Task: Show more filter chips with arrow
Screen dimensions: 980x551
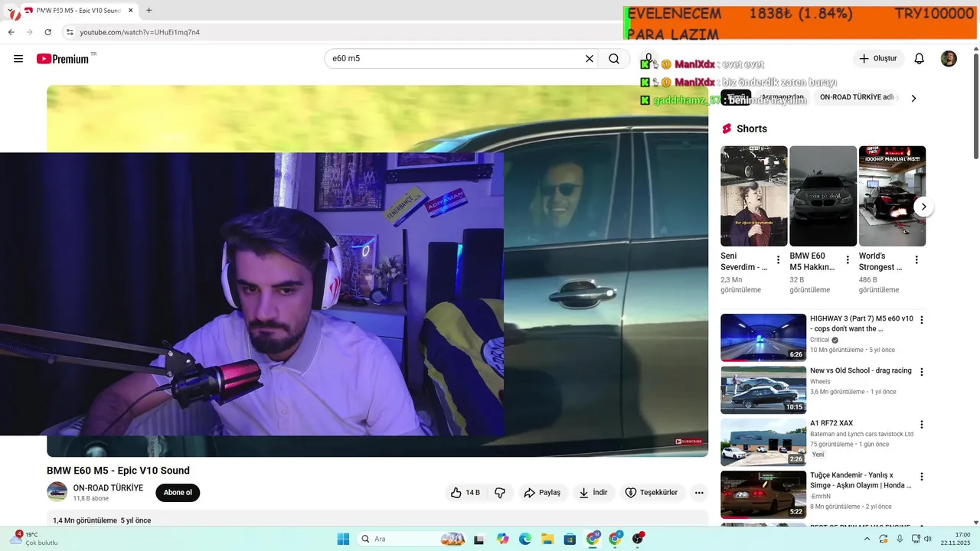Action: tap(913, 98)
